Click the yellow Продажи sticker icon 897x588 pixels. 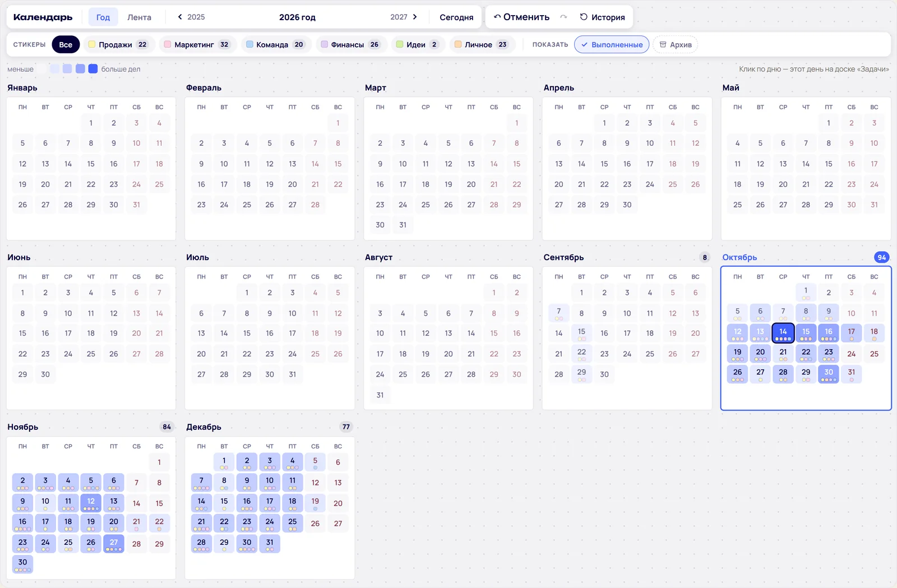coord(92,44)
